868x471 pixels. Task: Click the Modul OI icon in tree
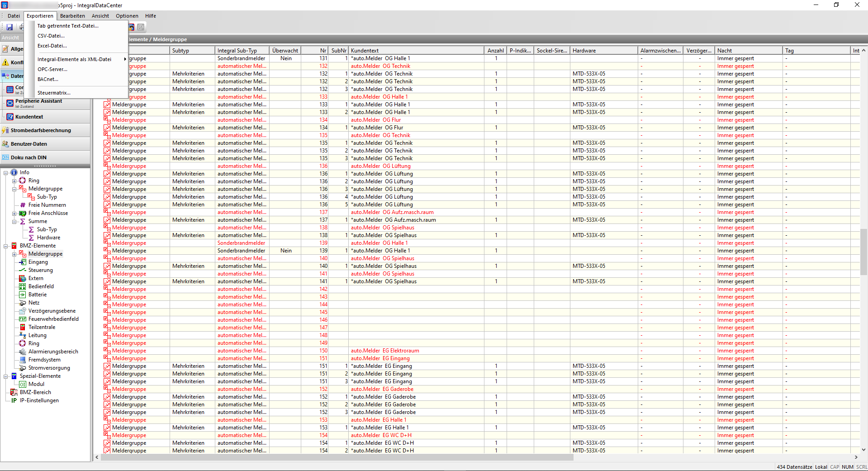point(23,384)
